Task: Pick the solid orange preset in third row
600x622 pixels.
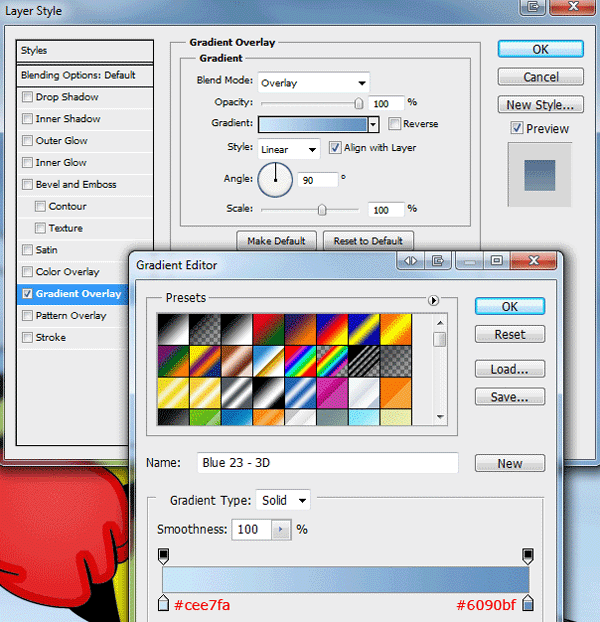Action: tap(395, 393)
